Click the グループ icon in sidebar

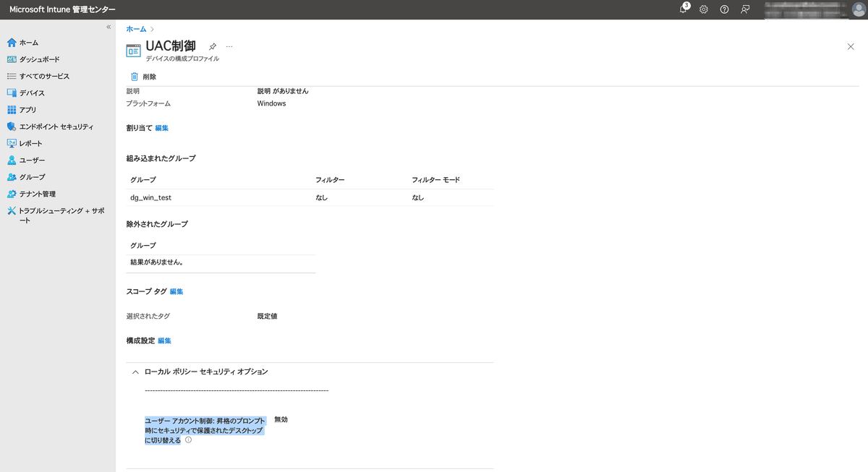[11, 177]
